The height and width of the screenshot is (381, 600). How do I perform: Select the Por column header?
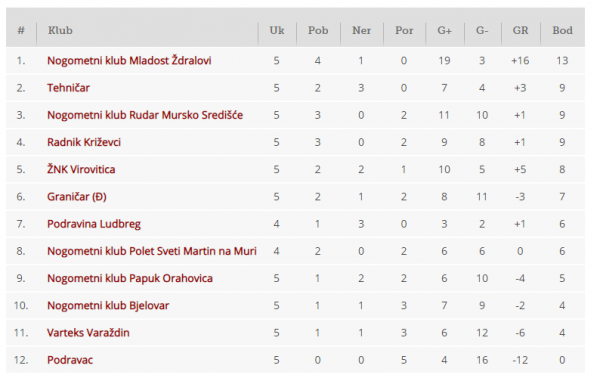[x=404, y=30]
